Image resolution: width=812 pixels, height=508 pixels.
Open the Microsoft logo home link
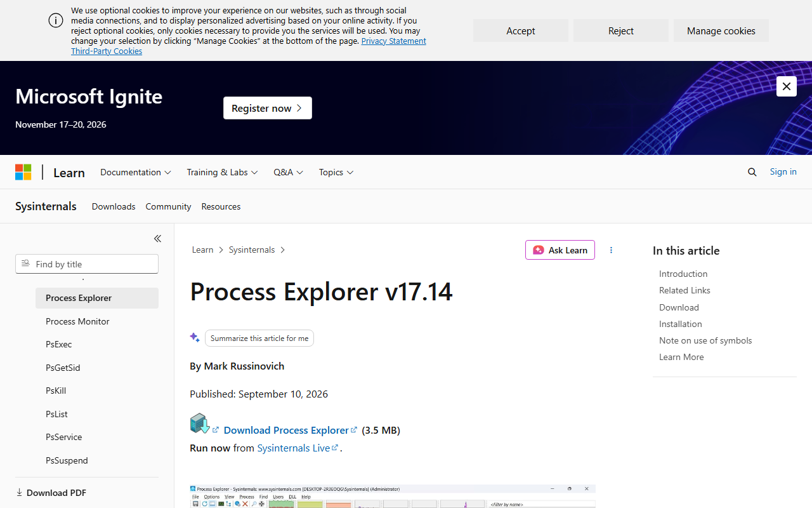tap(23, 172)
